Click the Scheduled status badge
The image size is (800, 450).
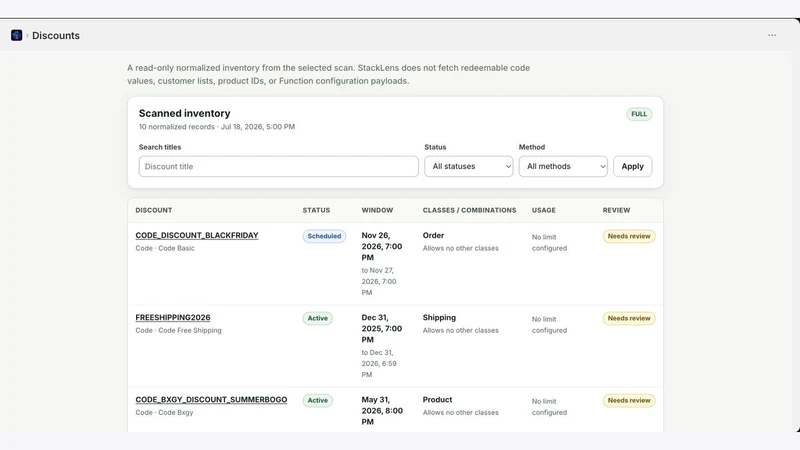pos(324,236)
